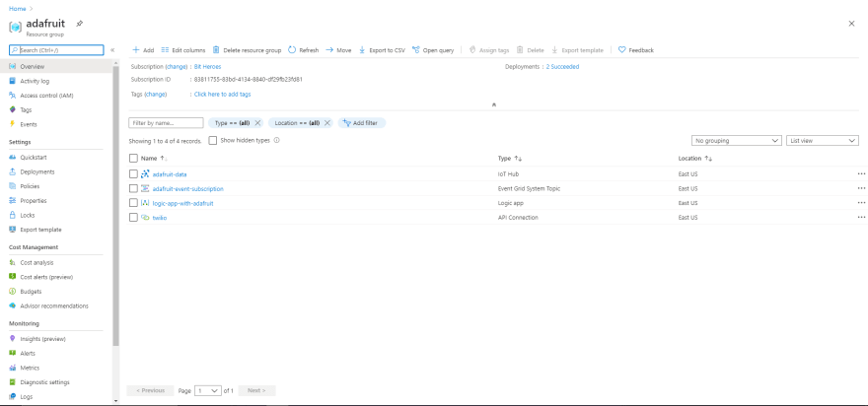Click the Show hidden types info icon
The image size is (868, 406).
[x=277, y=141]
